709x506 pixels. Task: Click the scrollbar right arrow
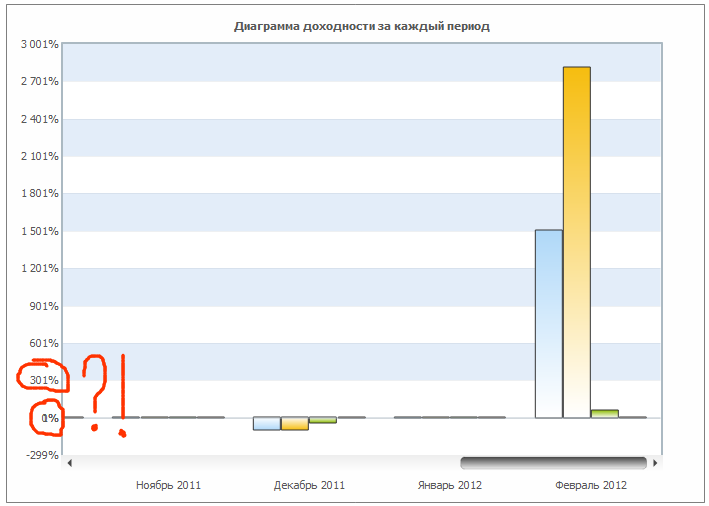[x=655, y=463]
